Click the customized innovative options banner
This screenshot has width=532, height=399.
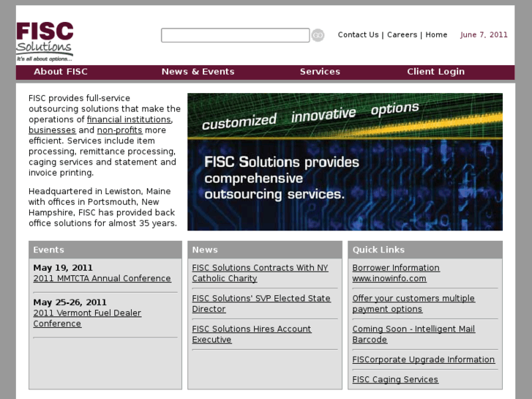pyautogui.click(x=345, y=162)
